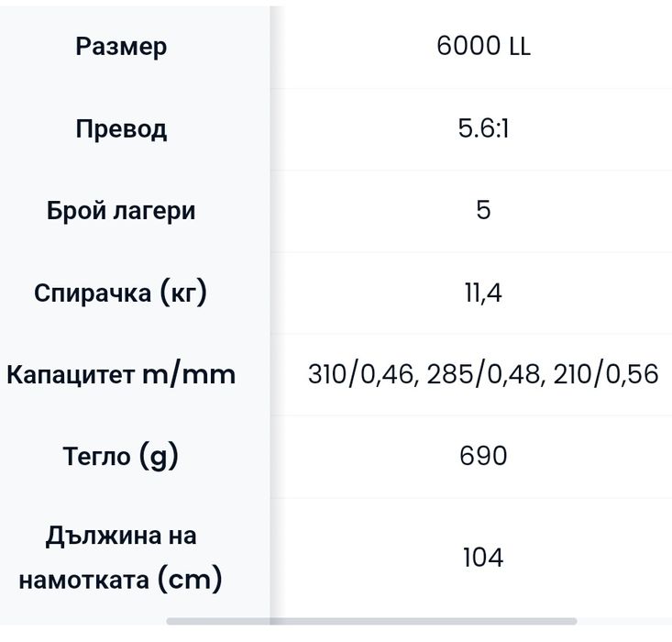Select the drag value 11,4
The width and height of the screenshot is (672, 642).
point(483,293)
